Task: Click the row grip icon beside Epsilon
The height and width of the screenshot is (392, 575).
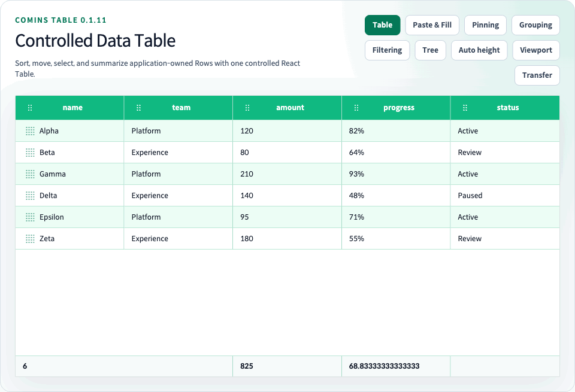Action: [x=30, y=217]
